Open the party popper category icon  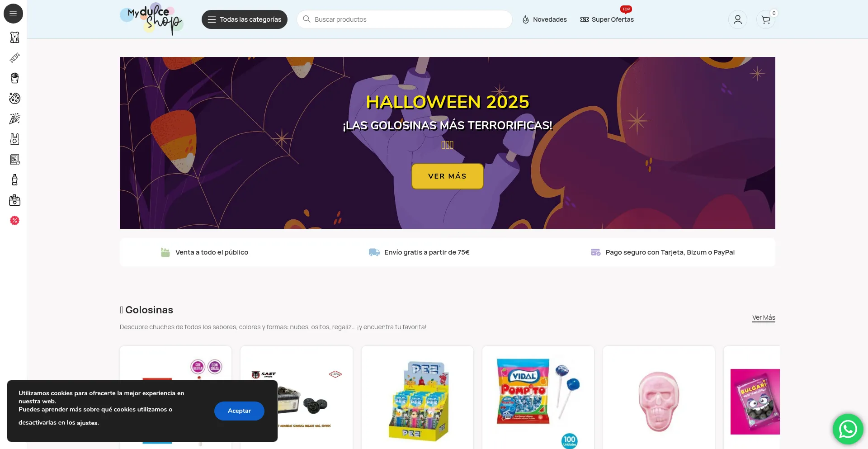pos(14,118)
